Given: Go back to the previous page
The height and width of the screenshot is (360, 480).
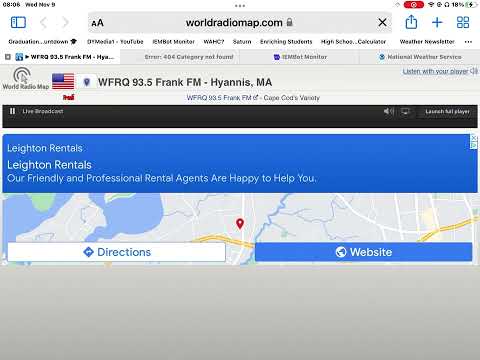Looking at the screenshot, I should (x=43, y=23).
